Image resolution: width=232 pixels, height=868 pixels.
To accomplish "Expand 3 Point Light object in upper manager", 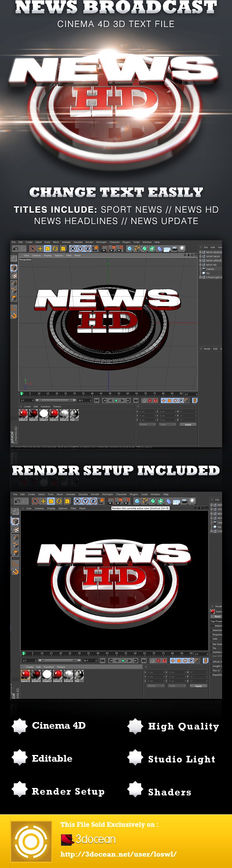I will point(200,277).
